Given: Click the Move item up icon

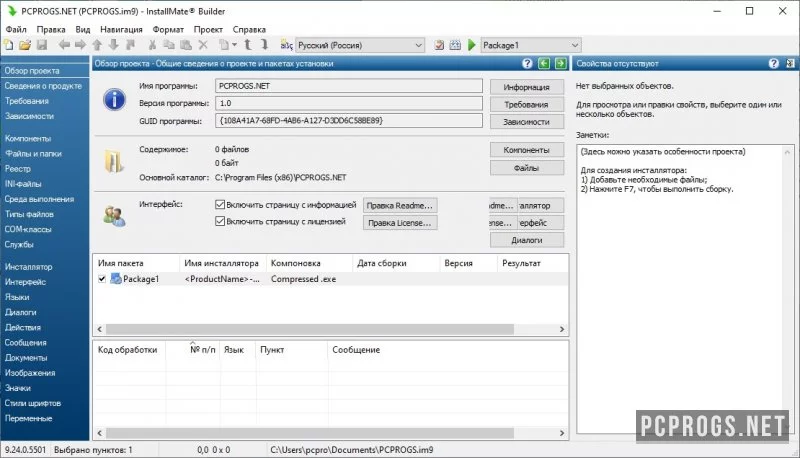Looking at the screenshot, I should click(247, 45).
